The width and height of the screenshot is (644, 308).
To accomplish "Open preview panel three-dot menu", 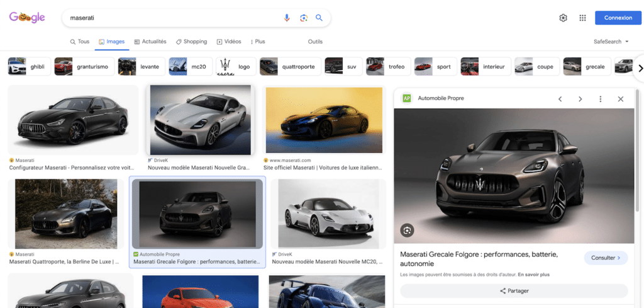I will coord(601,99).
